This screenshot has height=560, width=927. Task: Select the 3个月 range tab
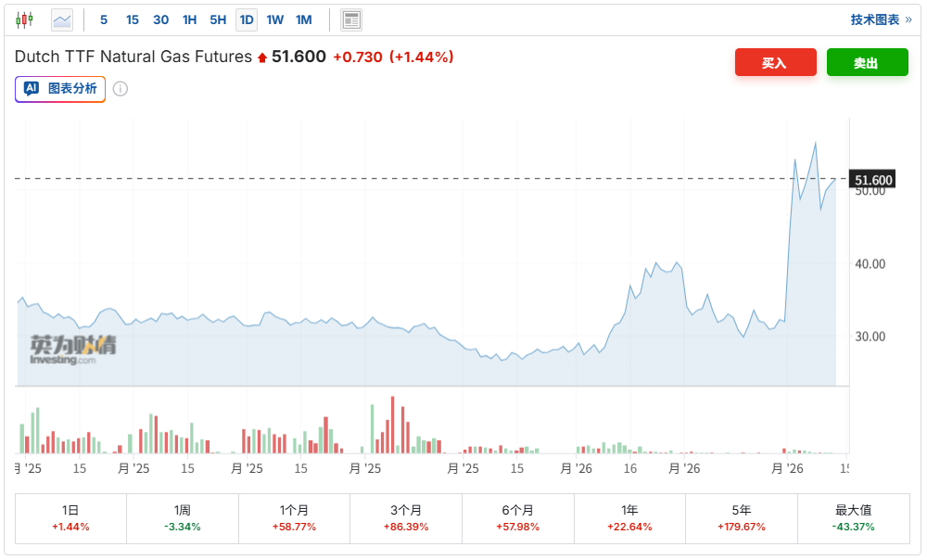(406, 517)
